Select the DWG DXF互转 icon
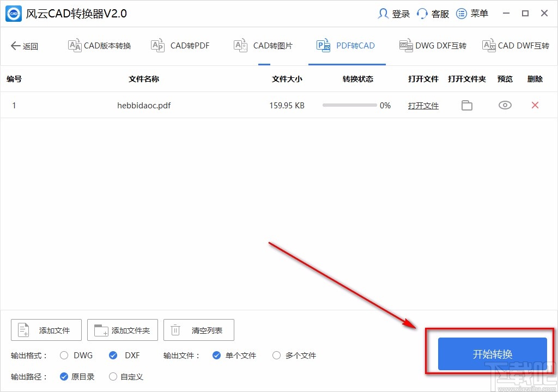 coord(405,46)
